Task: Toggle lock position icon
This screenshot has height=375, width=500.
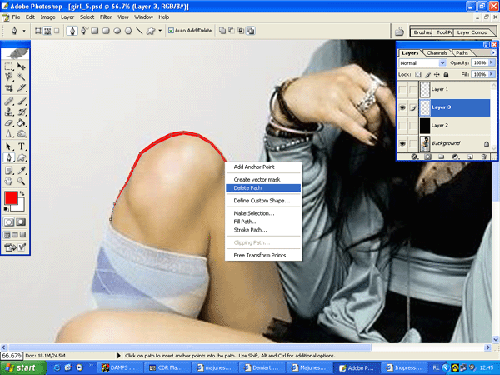Action: (437, 74)
